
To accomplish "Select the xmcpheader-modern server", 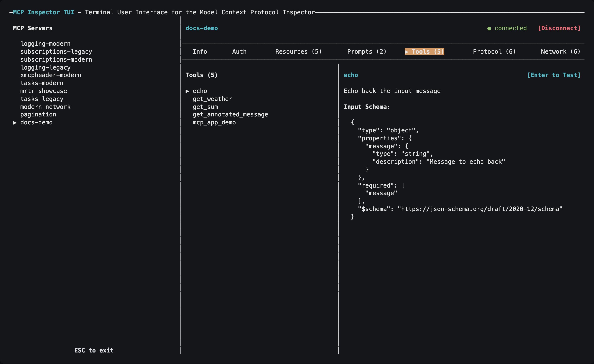I will pos(51,75).
